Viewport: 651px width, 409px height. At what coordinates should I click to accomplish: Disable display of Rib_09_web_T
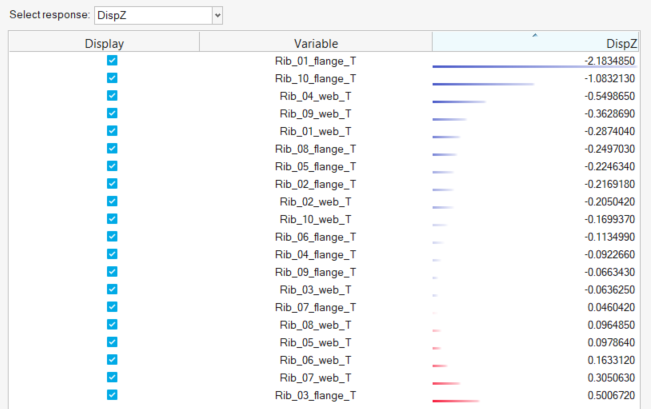[112, 114]
